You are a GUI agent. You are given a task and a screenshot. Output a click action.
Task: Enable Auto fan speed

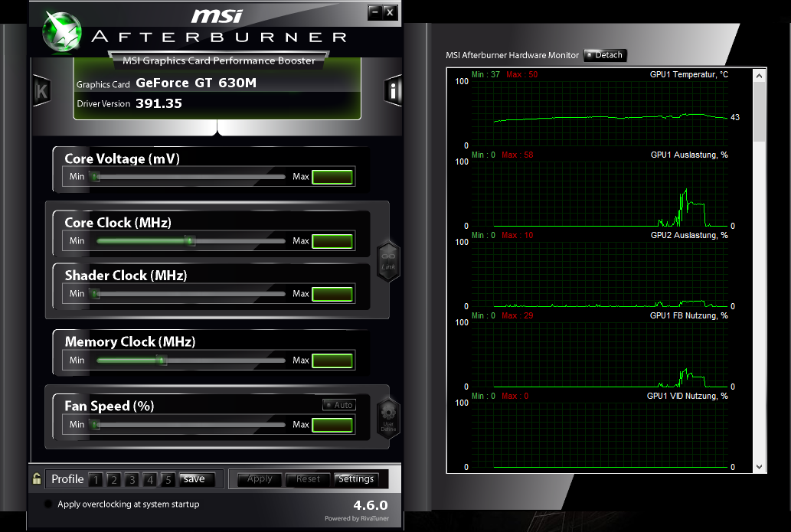coord(339,405)
